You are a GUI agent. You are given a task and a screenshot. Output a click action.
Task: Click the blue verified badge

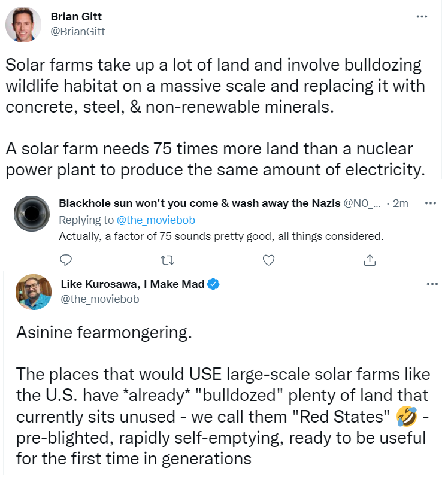(213, 284)
